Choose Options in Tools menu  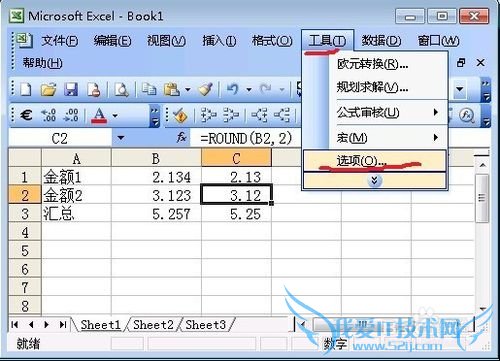click(375, 161)
